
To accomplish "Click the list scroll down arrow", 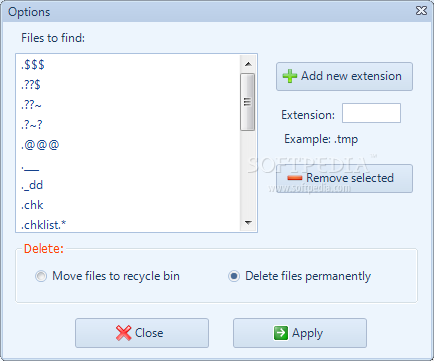I will click(248, 222).
